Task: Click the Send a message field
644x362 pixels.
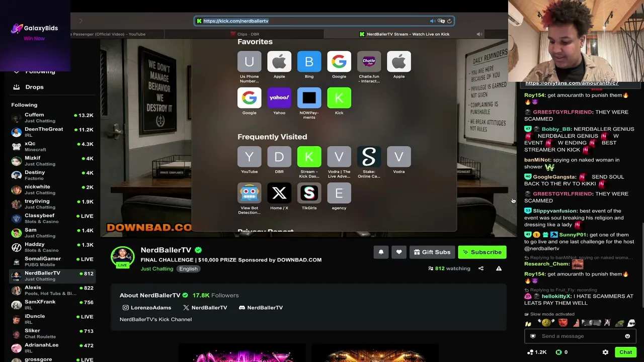Action: [x=581, y=336]
